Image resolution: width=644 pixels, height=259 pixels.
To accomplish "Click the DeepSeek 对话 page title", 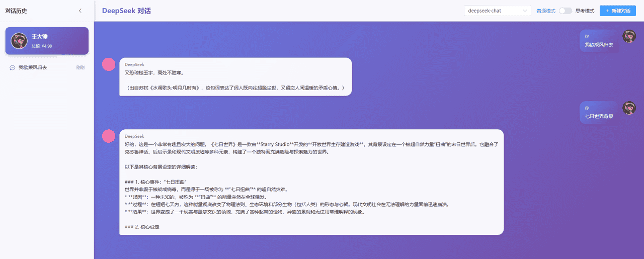I will pyautogui.click(x=126, y=11).
